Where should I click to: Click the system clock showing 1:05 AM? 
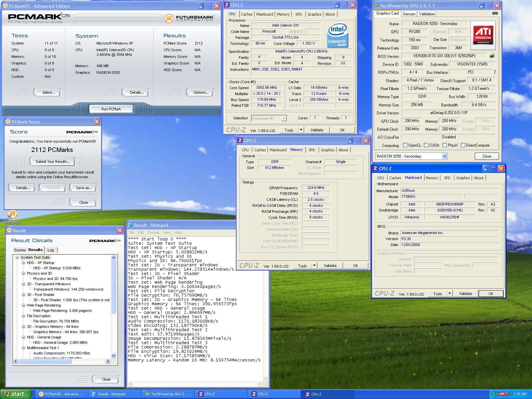tap(520, 394)
